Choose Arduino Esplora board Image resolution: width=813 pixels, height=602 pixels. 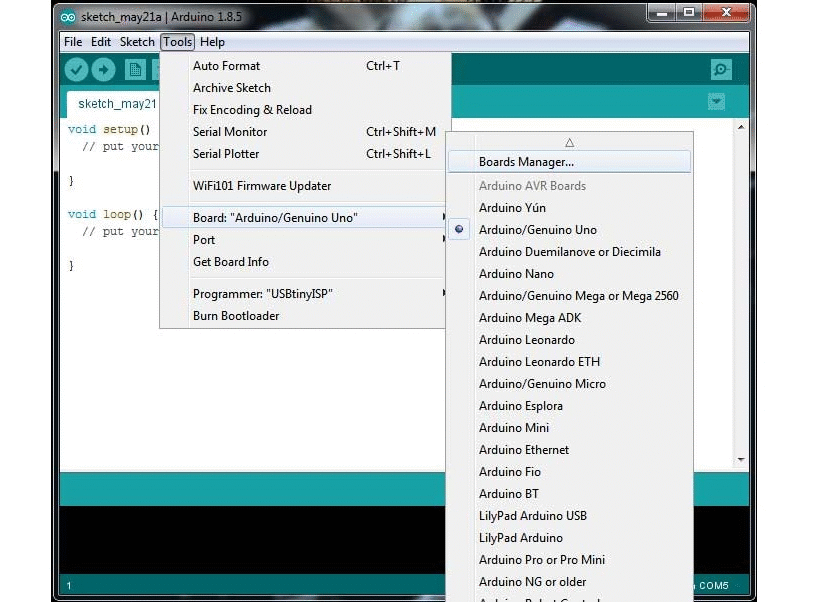click(x=569, y=406)
